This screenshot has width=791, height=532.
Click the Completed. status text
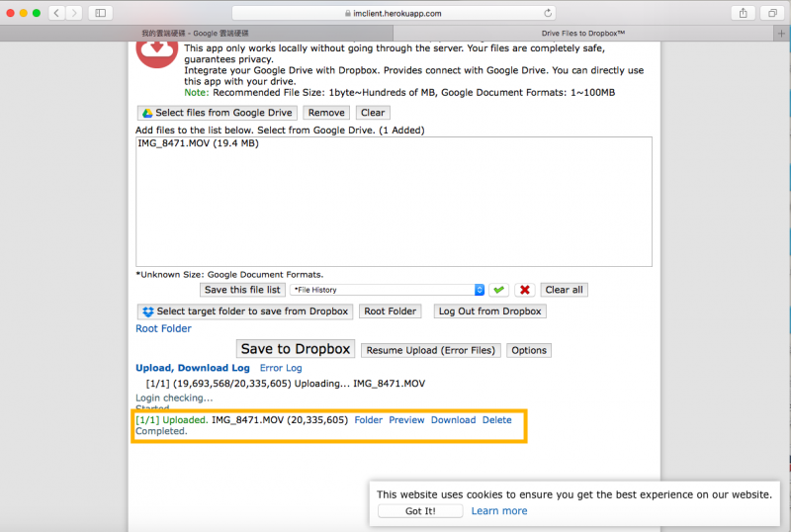(x=161, y=431)
